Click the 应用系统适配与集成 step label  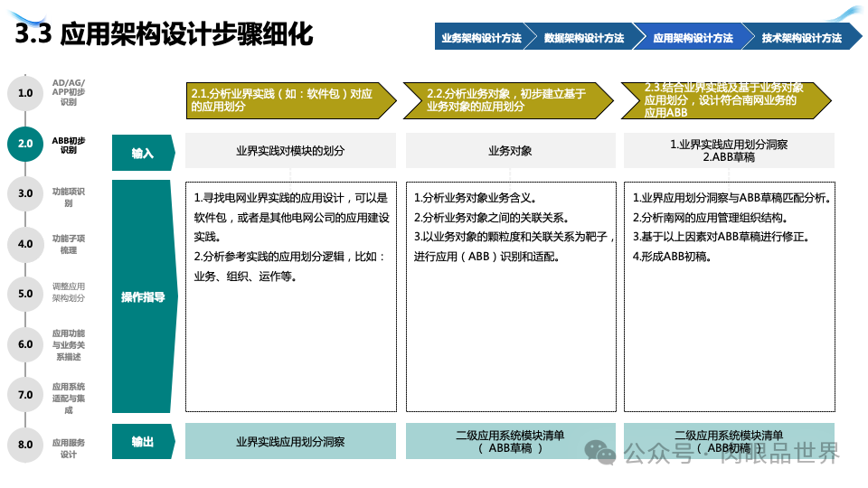[x=69, y=399]
